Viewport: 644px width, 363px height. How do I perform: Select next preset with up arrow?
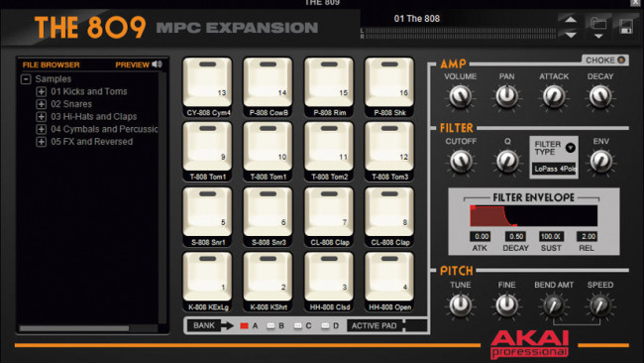(x=571, y=19)
